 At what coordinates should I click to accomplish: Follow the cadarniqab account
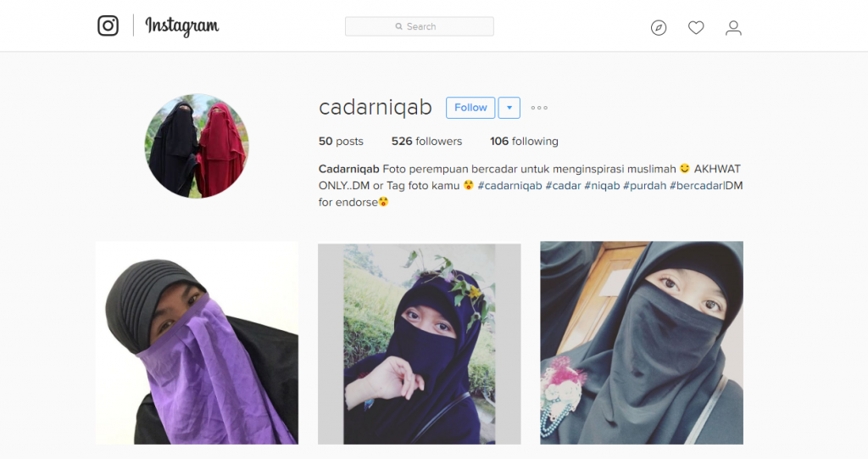click(470, 108)
